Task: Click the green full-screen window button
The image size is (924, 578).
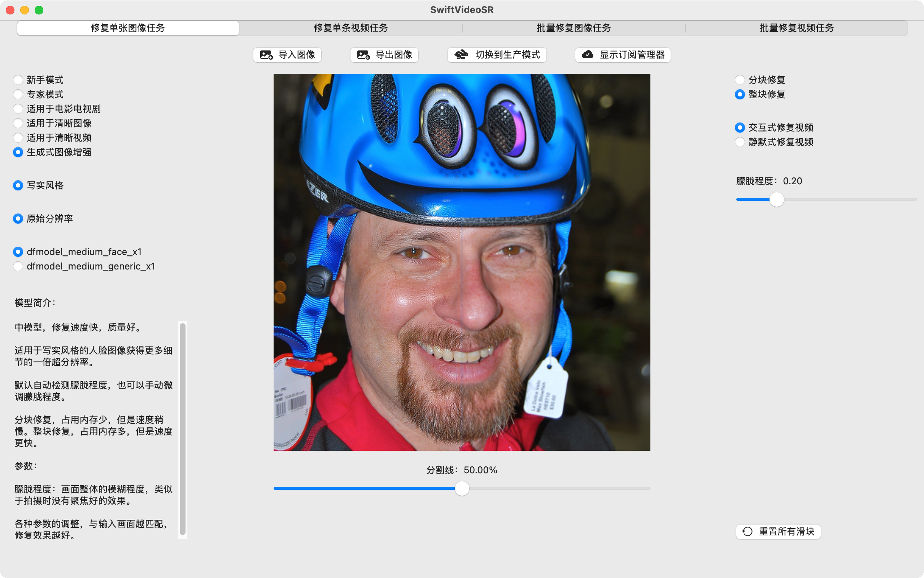Action: coord(39,10)
